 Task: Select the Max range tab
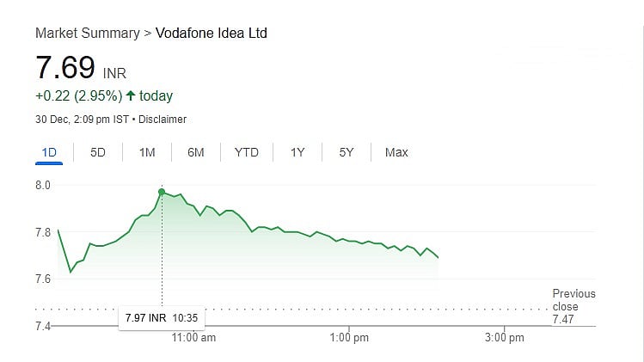[x=396, y=153]
